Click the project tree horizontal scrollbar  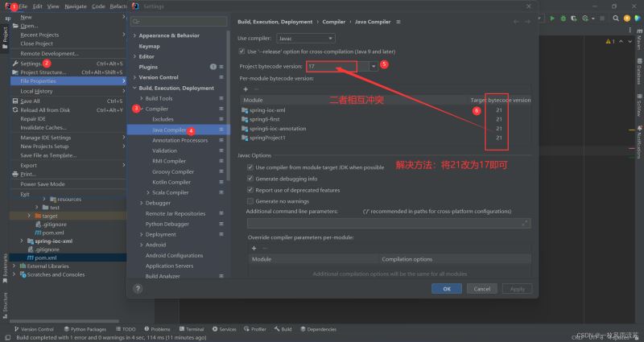point(64,321)
